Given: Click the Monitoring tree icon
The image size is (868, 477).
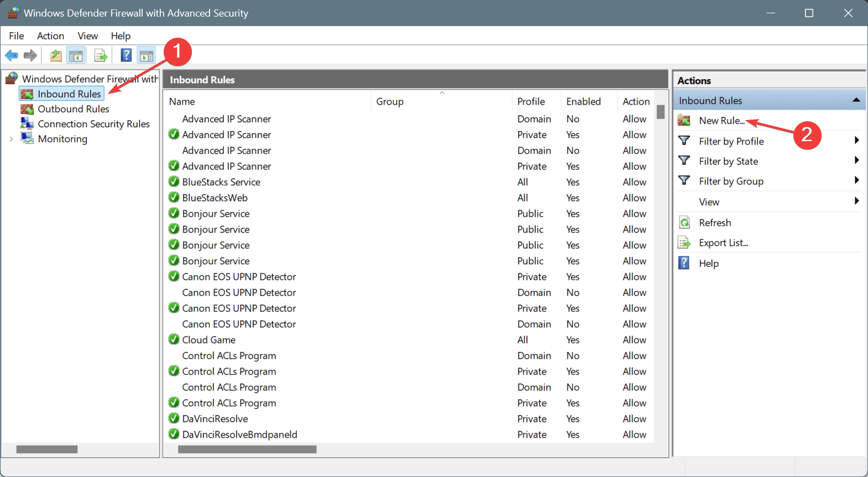Looking at the screenshot, I should point(27,138).
